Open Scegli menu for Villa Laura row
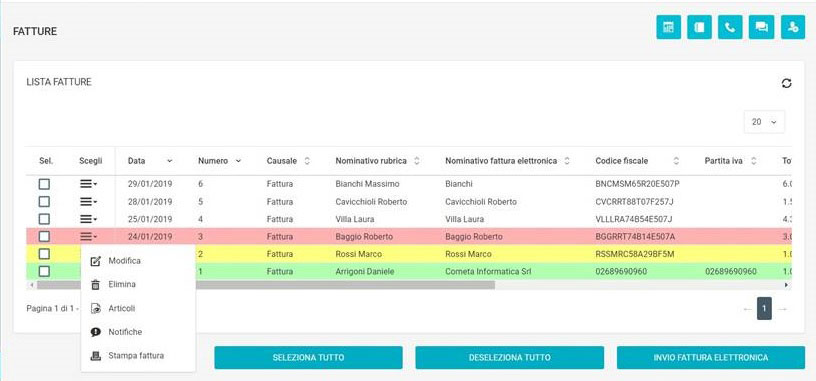Screen dimensions: 816x381 pos(88,219)
